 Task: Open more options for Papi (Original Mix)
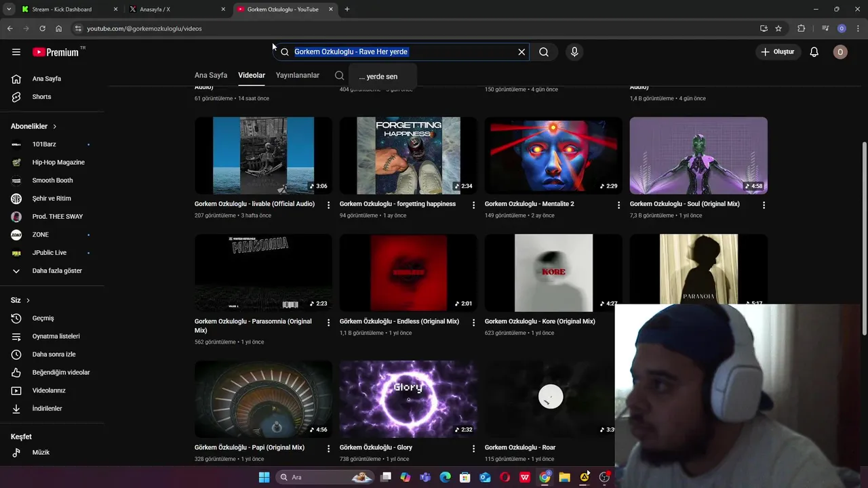(328, 449)
